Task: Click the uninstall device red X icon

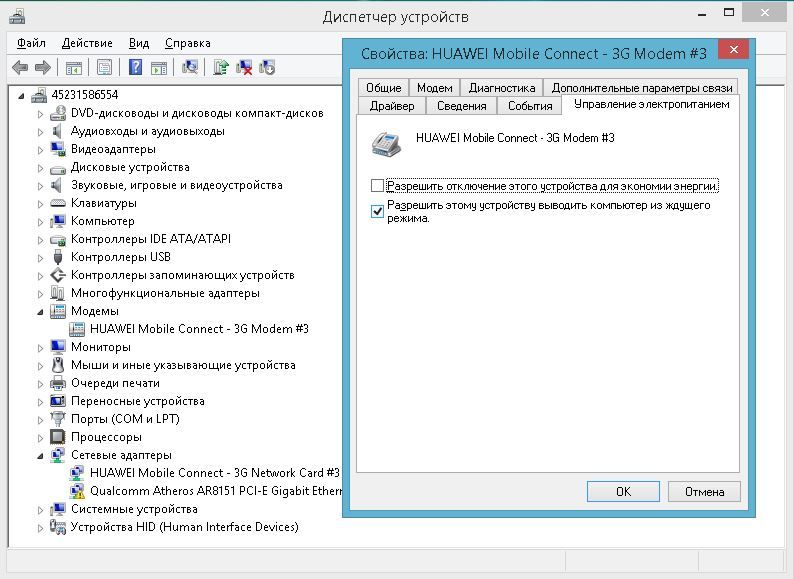Action: pyautogui.click(x=244, y=67)
